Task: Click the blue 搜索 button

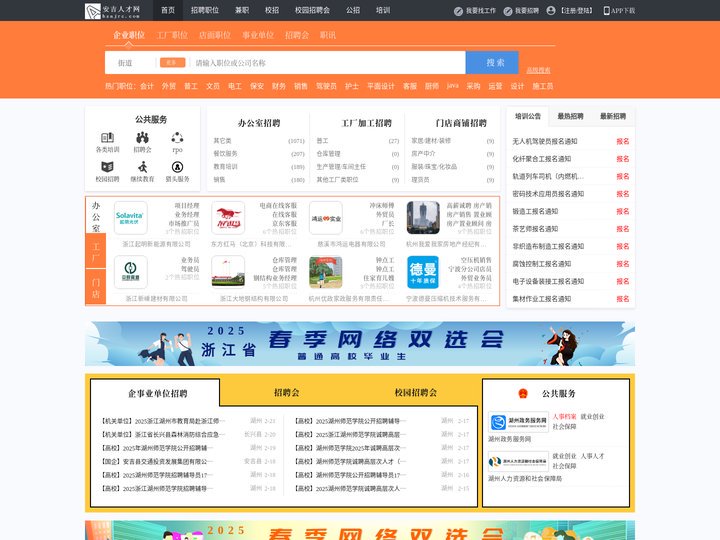Action: tap(492, 62)
